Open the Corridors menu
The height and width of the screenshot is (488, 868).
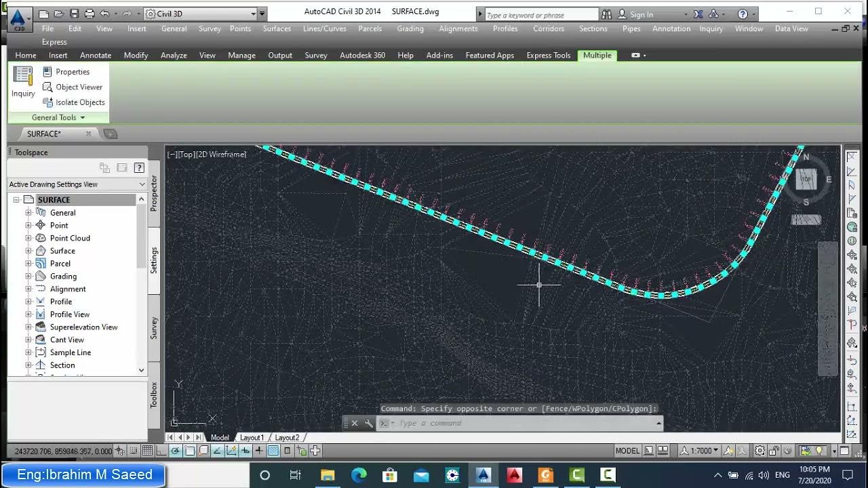point(549,28)
